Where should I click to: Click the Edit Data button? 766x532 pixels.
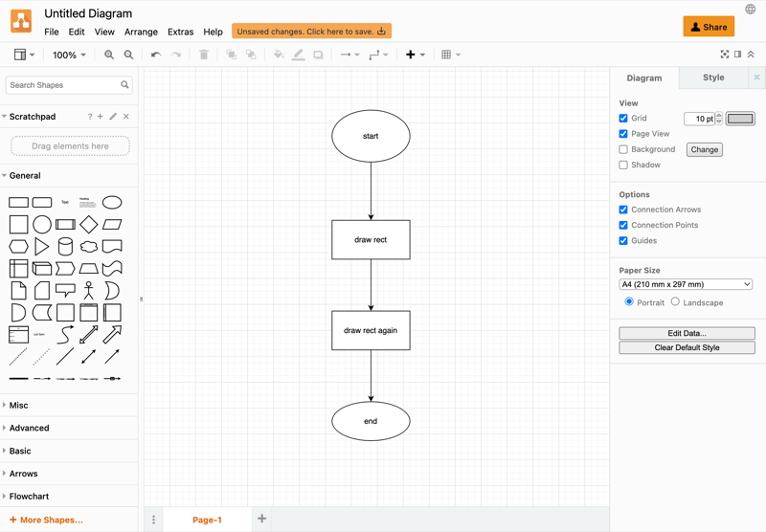(687, 333)
